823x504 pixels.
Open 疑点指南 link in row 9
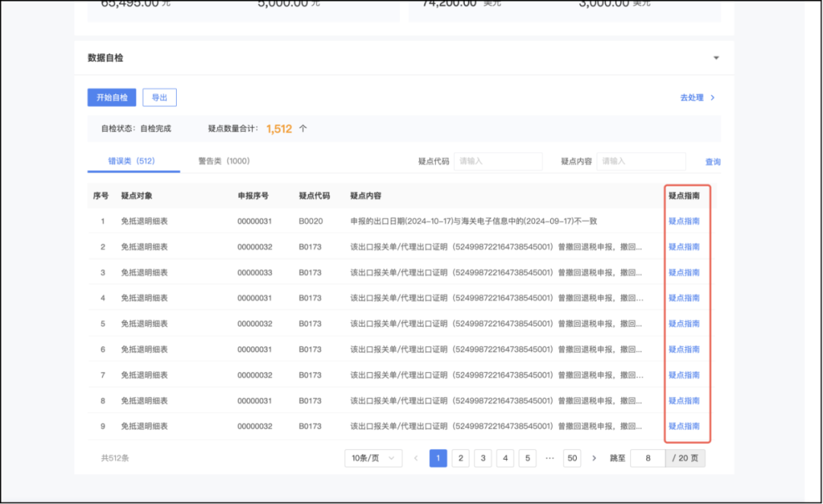click(x=684, y=426)
